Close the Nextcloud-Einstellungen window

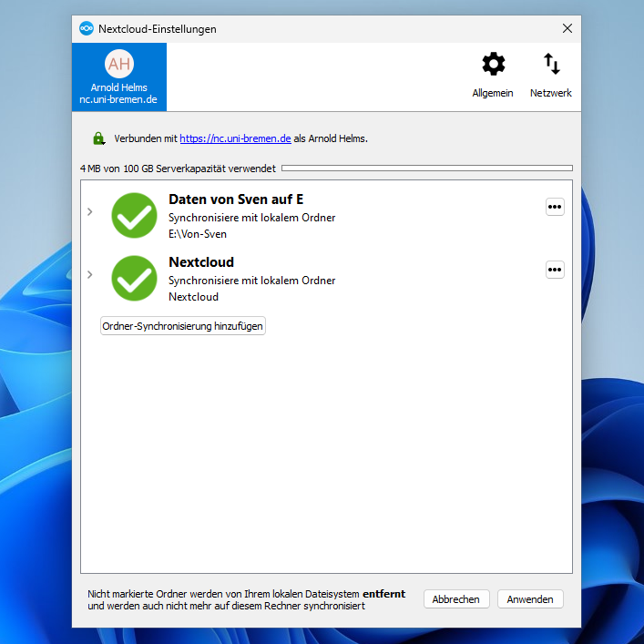click(x=567, y=29)
